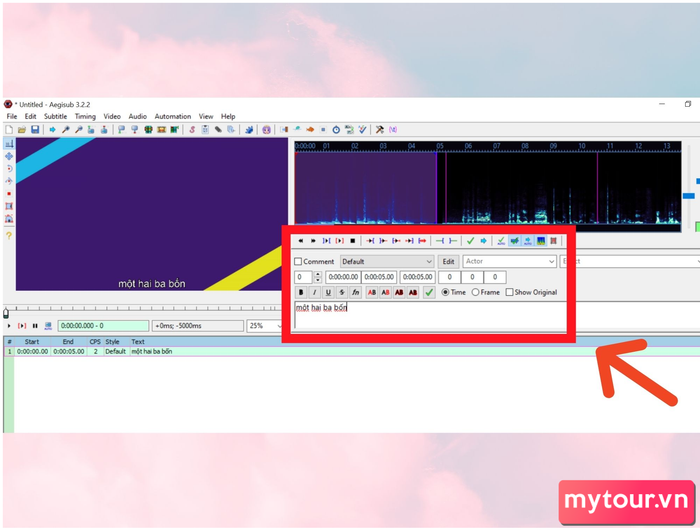Click the Edit style button
The width and height of the screenshot is (700, 532).
click(448, 262)
